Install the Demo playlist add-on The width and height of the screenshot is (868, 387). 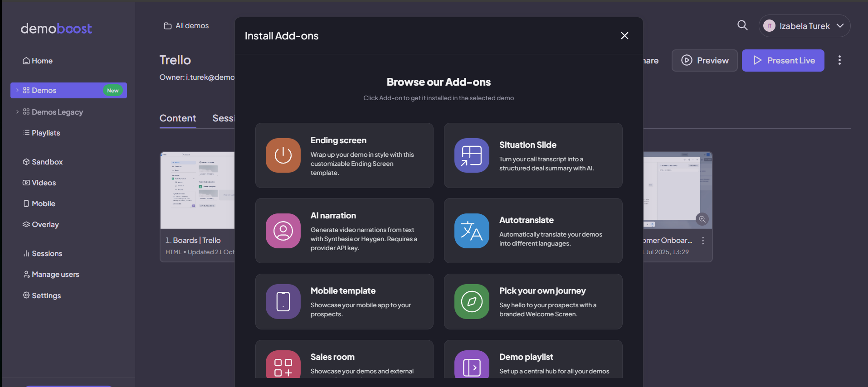pyautogui.click(x=533, y=359)
